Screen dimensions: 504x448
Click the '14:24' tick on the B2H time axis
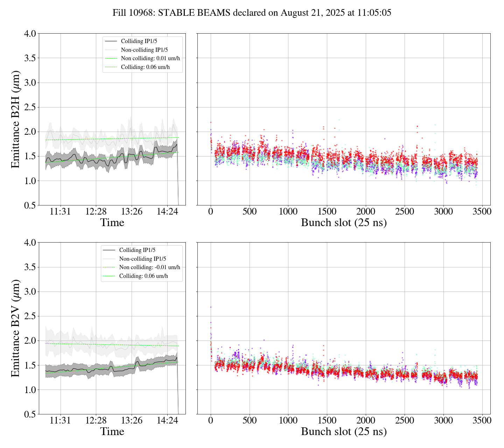[x=167, y=212]
